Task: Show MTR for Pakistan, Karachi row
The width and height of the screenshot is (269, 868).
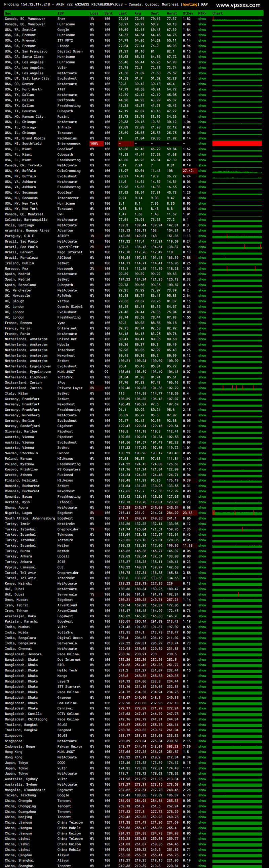Action: point(202,621)
